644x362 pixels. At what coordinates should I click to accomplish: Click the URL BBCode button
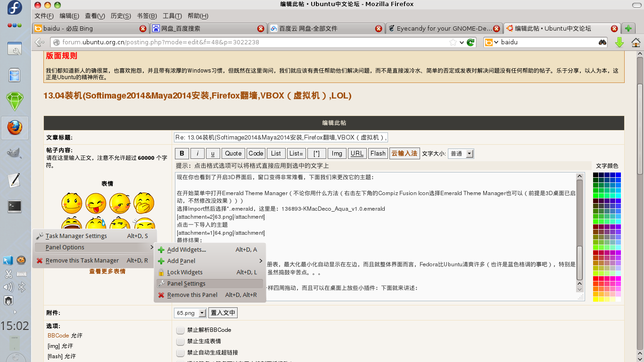357,154
